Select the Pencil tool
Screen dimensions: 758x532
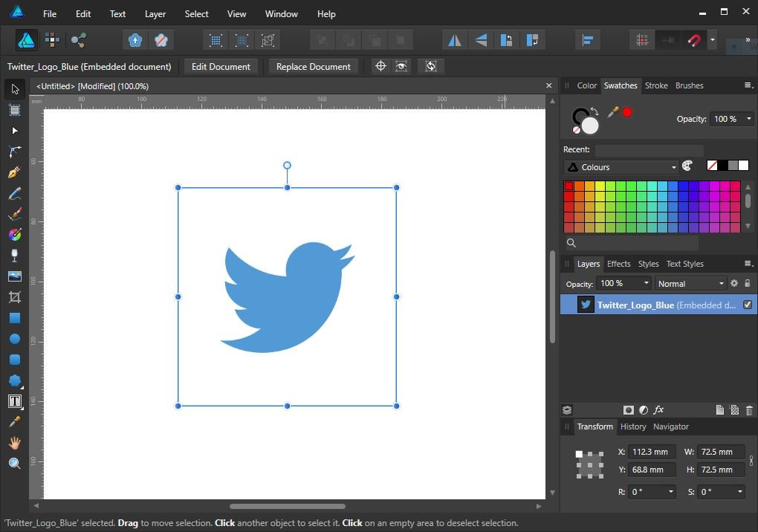coord(15,193)
